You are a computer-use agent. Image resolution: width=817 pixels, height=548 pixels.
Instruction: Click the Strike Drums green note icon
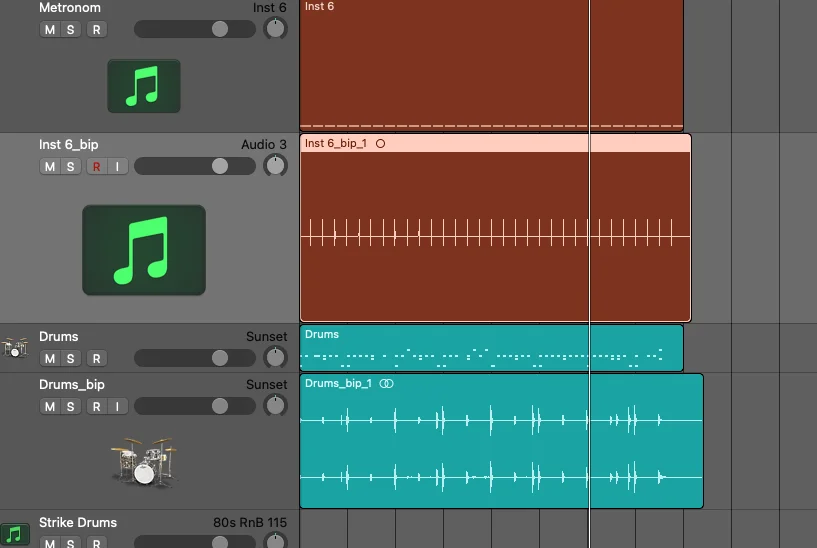[15, 534]
